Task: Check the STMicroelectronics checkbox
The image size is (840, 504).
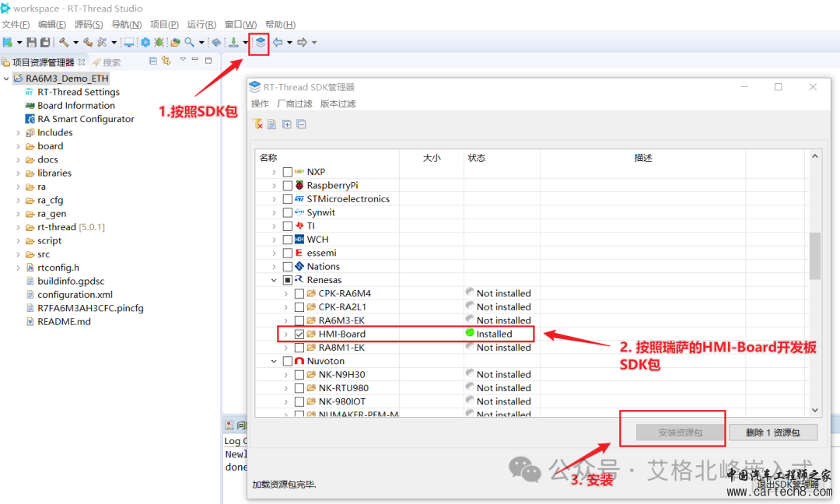Action: click(288, 198)
